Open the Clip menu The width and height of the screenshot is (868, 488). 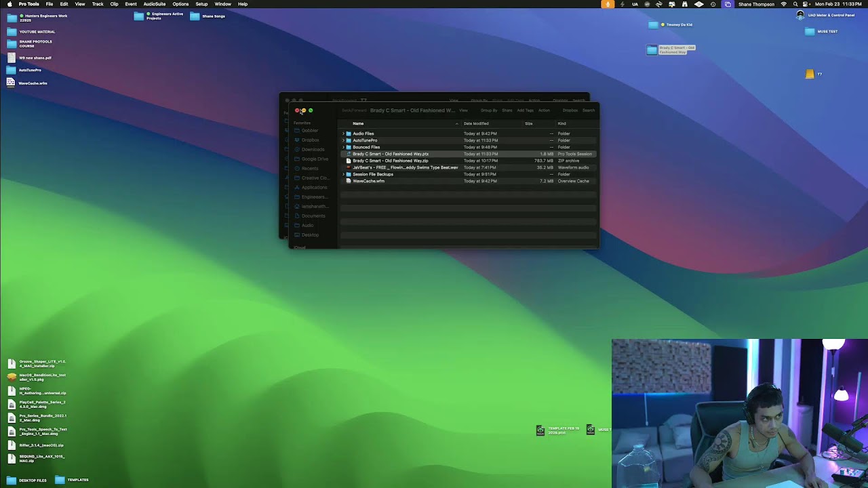click(114, 4)
